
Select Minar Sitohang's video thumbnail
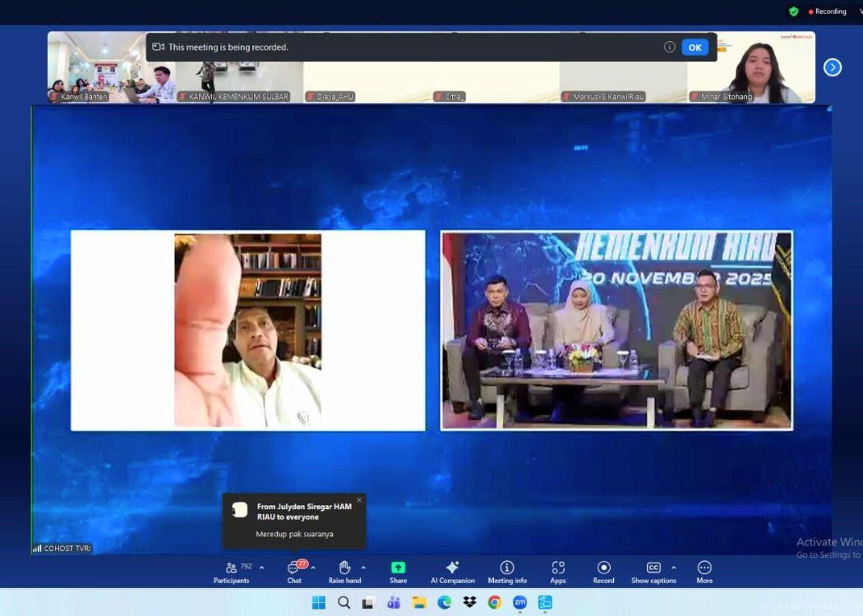[751, 68]
